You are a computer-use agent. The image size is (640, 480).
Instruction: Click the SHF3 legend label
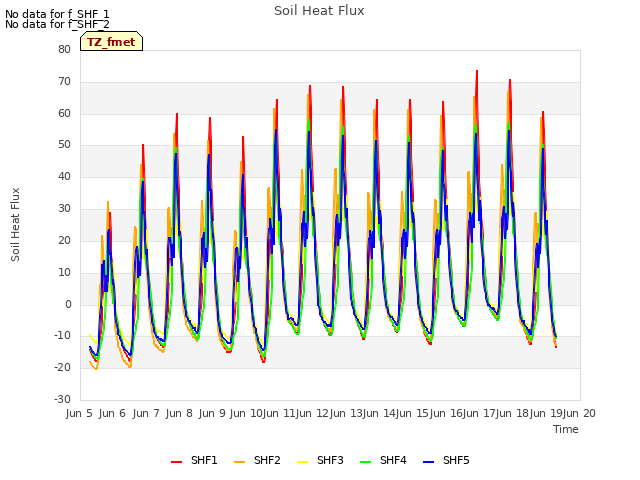pos(330,460)
